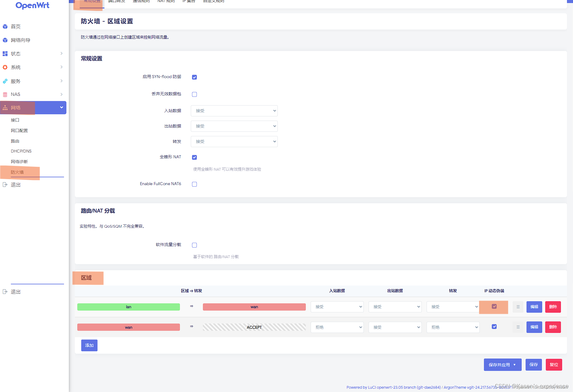Toggle IP masquerading checkbox for wan zone

click(494, 327)
